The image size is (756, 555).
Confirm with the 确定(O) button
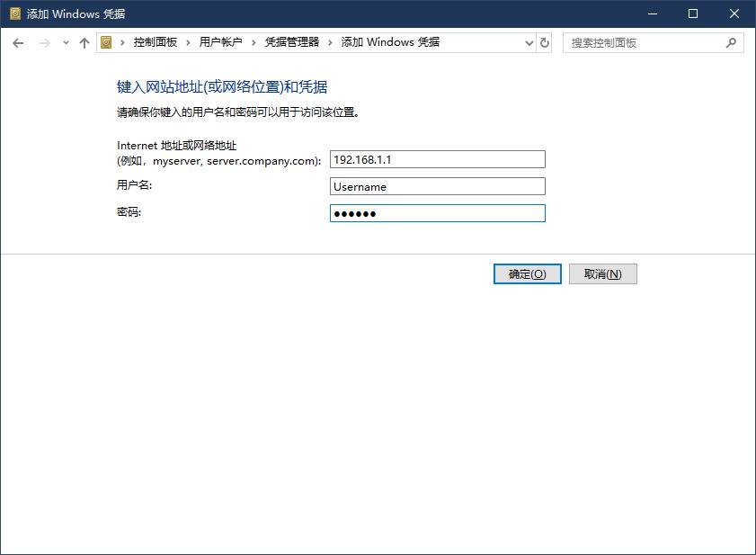click(527, 274)
